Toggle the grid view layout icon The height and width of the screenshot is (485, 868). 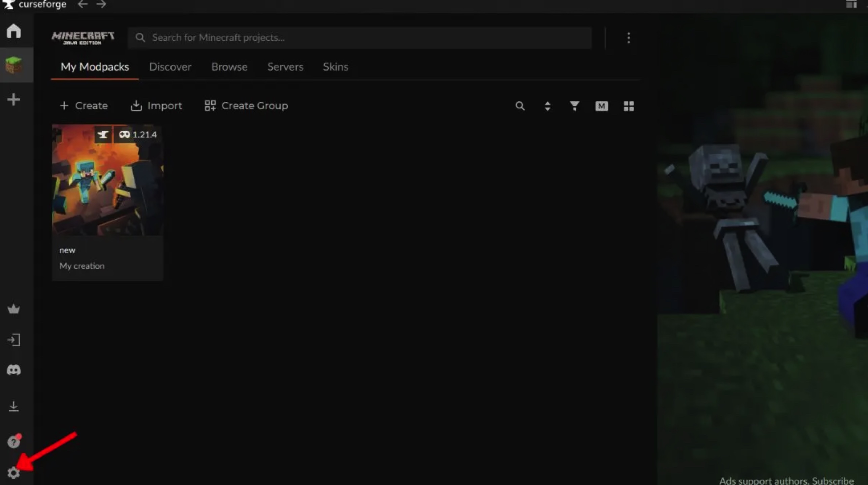coord(628,106)
